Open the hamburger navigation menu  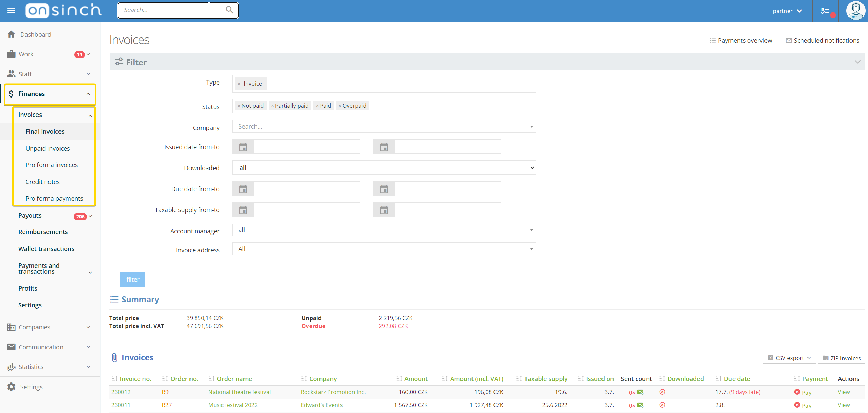[11, 11]
